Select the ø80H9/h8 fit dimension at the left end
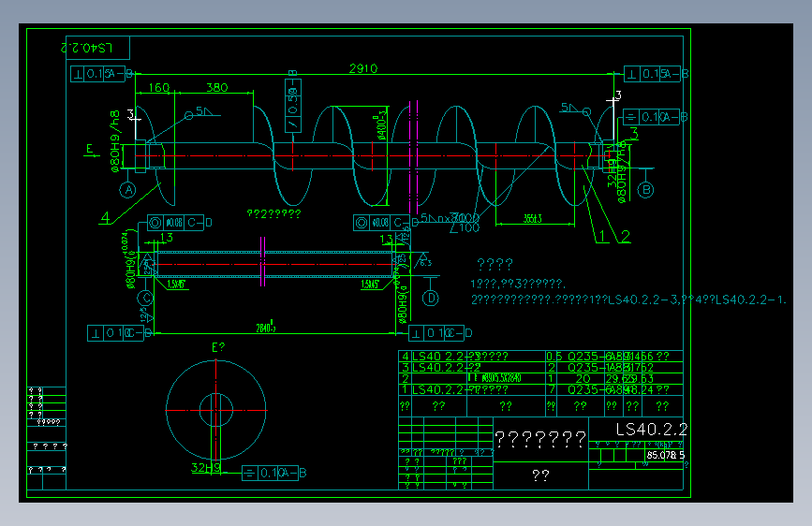812x526 pixels. click(x=114, y=140)
